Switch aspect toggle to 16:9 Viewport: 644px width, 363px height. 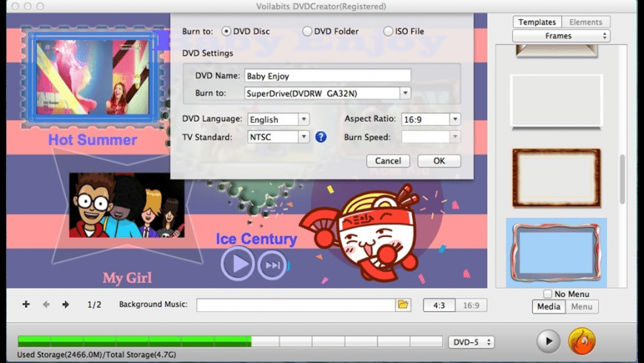click(x=471, y=305)
